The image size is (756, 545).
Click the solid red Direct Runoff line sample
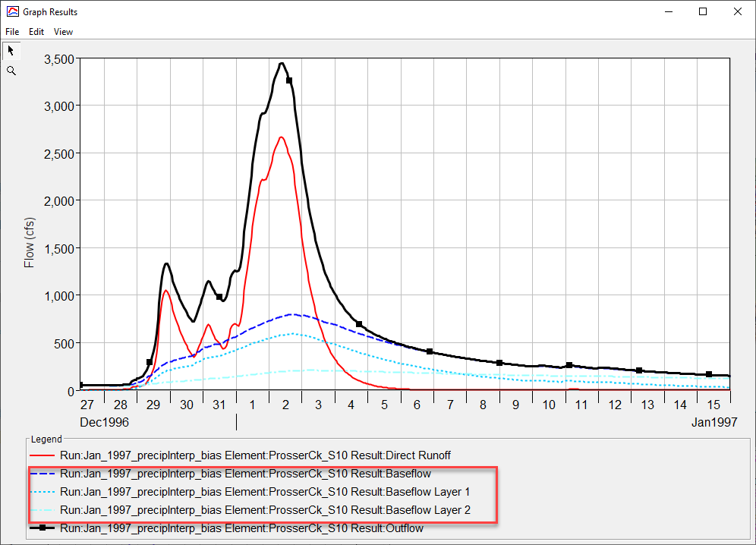pos(43,455)
